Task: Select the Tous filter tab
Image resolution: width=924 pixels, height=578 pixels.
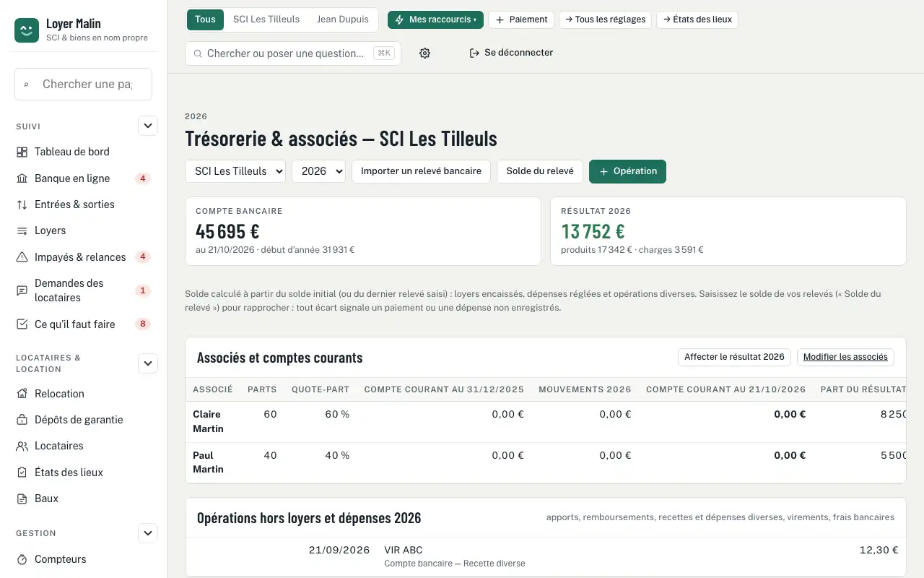Action: pos(205,20)
